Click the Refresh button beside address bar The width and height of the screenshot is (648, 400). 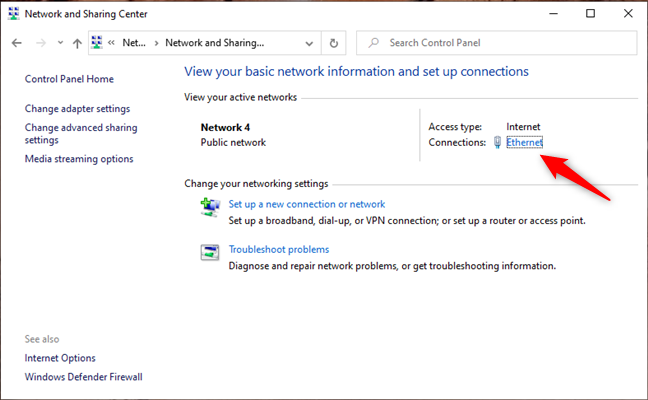334,43
